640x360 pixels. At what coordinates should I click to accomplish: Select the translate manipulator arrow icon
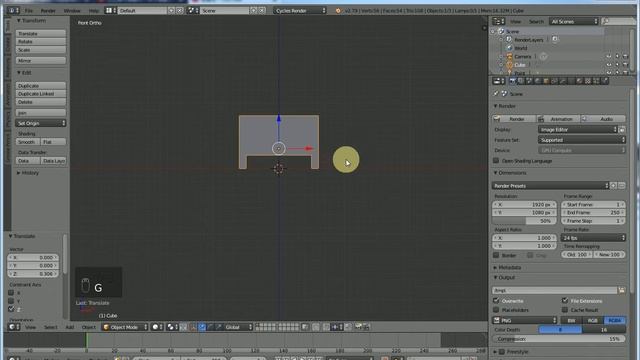coord(202,327)
